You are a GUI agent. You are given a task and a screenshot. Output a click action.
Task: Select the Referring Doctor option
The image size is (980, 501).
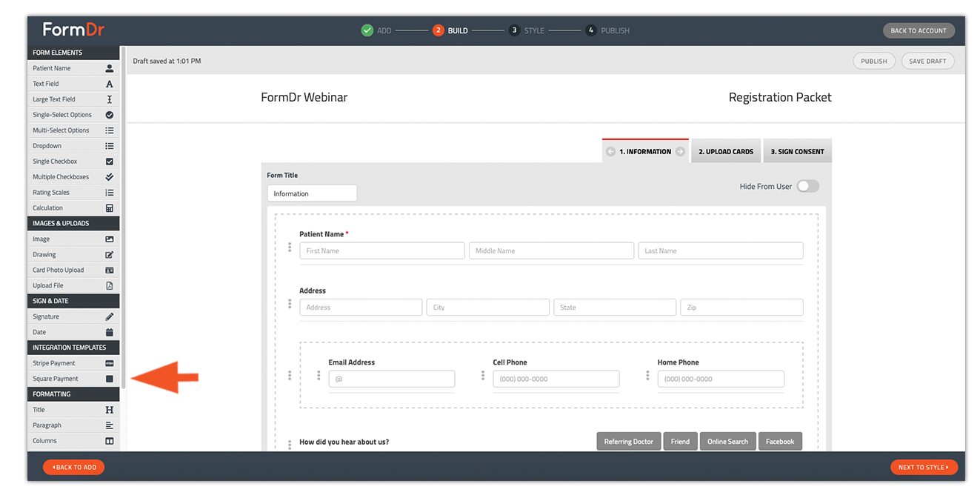[x=629, y=441]
